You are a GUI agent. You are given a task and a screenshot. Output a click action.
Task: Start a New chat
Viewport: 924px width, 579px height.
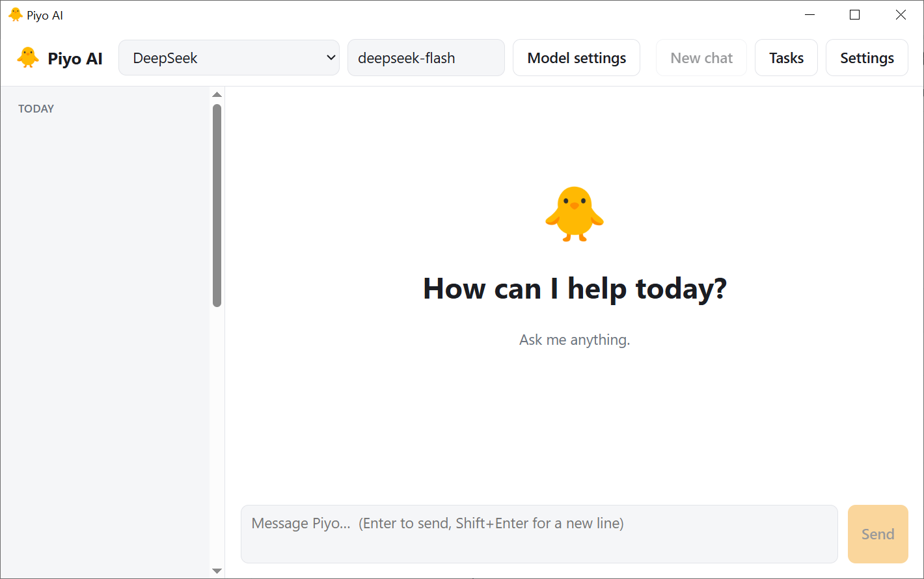coord(701,58)
